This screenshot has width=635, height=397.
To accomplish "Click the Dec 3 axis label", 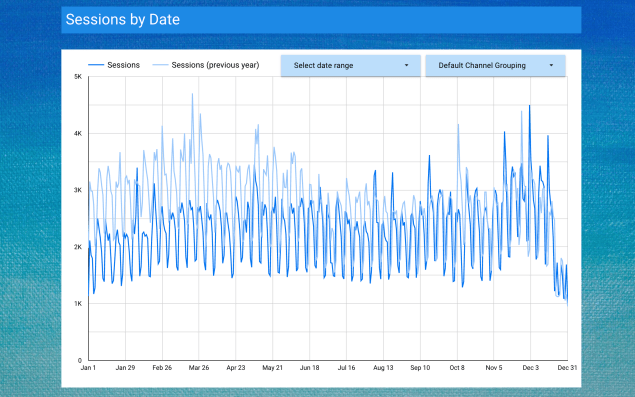I will [x=531, y=368].
